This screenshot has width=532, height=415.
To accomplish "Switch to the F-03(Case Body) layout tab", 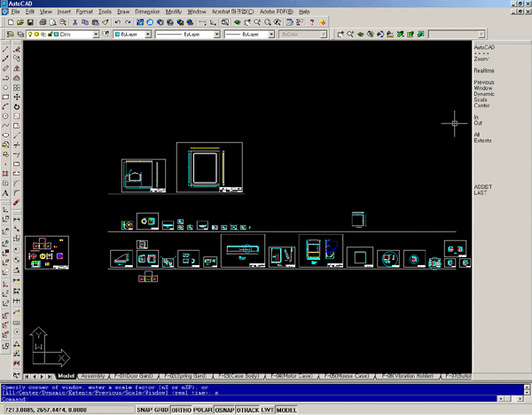I will point(239,376).
